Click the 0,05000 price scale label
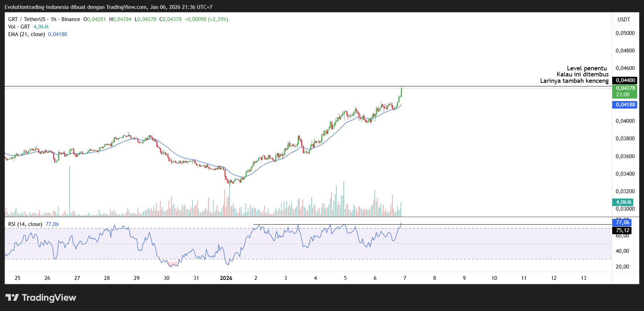Image resolution: width=644 pixels, height=311 pixels. click(625, 33)
